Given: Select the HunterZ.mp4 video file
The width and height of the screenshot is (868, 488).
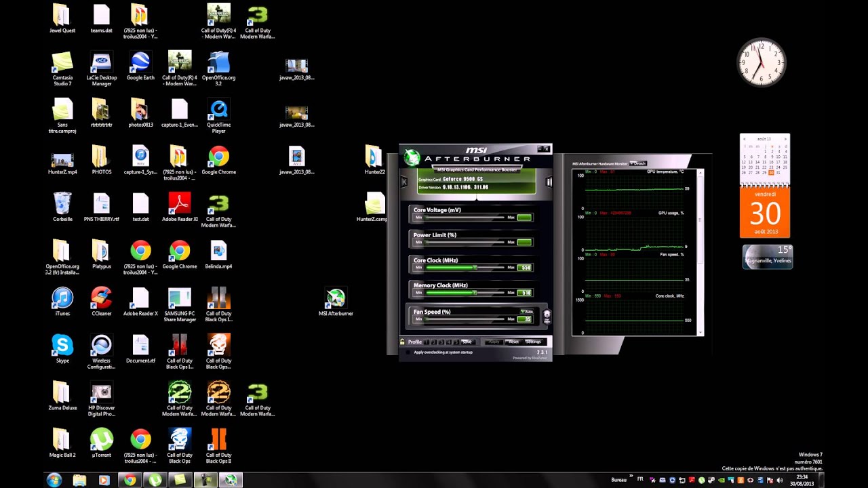Looking at the screenshot, I should [62, 161].
